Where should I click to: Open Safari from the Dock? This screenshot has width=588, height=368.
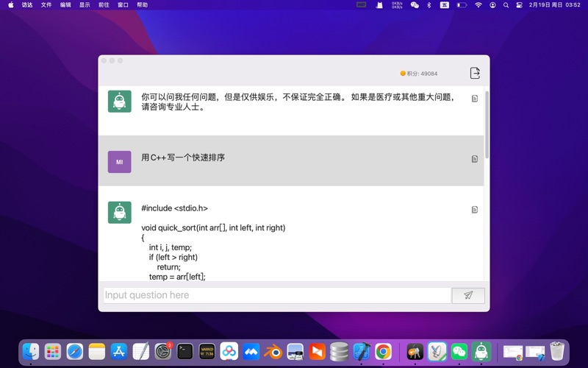coord(75,352)
